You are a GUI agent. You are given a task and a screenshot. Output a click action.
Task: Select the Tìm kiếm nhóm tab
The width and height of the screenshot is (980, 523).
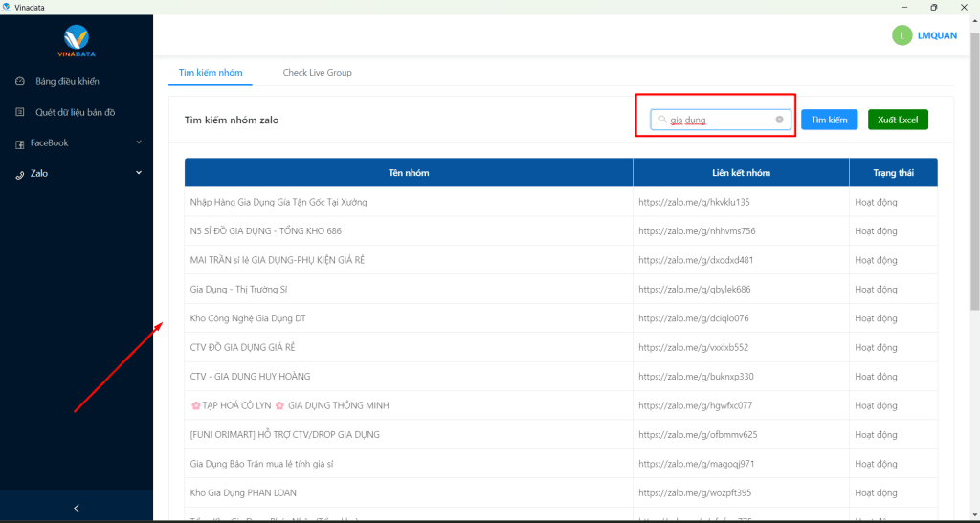point(211,73)
